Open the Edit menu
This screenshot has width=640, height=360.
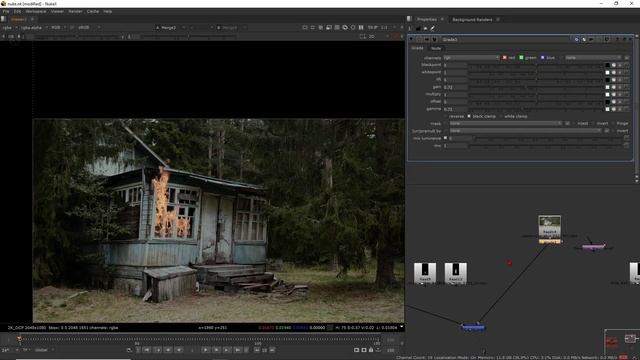pos(17,11)
